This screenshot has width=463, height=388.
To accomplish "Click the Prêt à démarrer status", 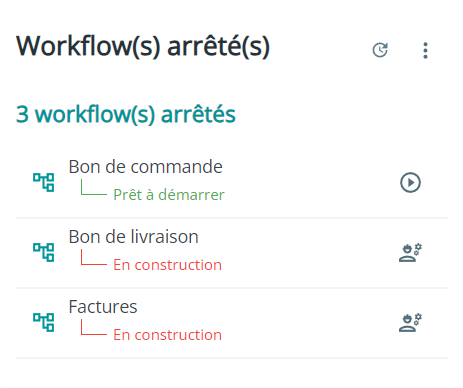I will pos(169,195).
